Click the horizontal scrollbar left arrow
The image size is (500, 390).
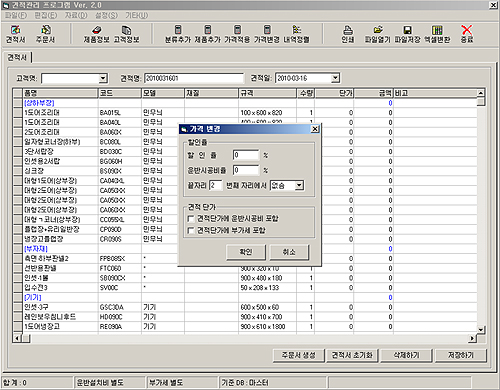tap(17, 339)
